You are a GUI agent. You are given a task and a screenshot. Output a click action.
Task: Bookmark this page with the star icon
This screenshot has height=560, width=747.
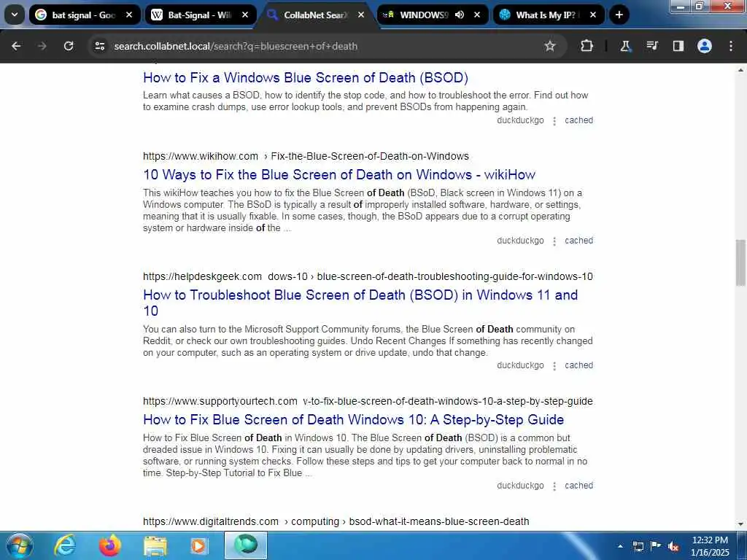coord(550,46)
